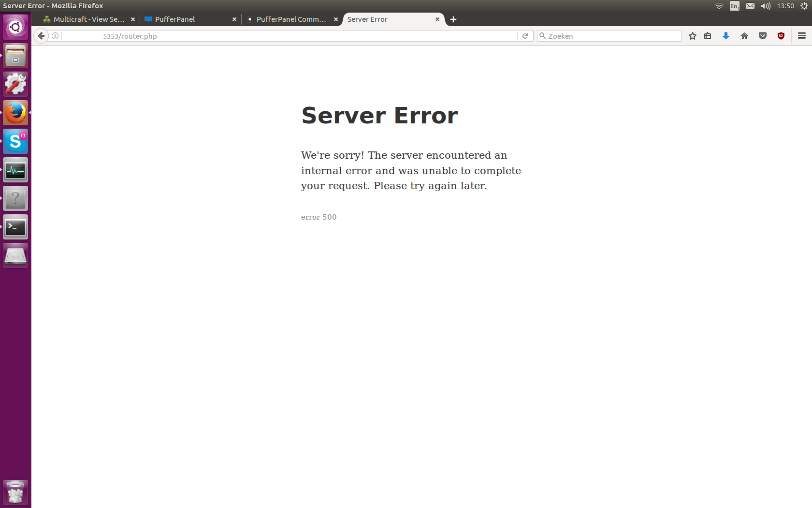Viewport: 812px width, 508px height.
Task: Open System Monitor from the dock
Action: click(x=15, y=170)
